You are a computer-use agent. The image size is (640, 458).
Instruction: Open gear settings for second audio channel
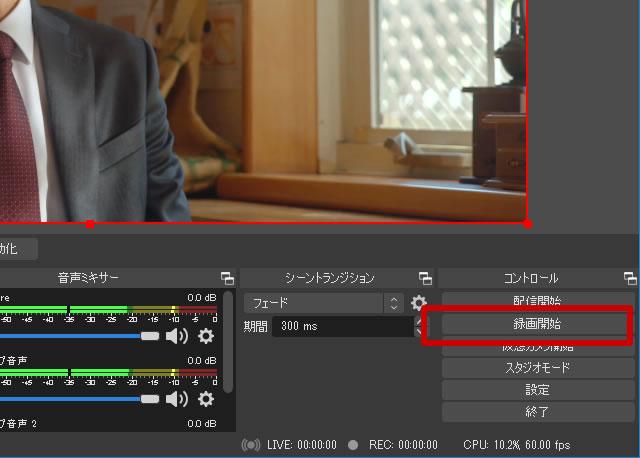point(206,399)
